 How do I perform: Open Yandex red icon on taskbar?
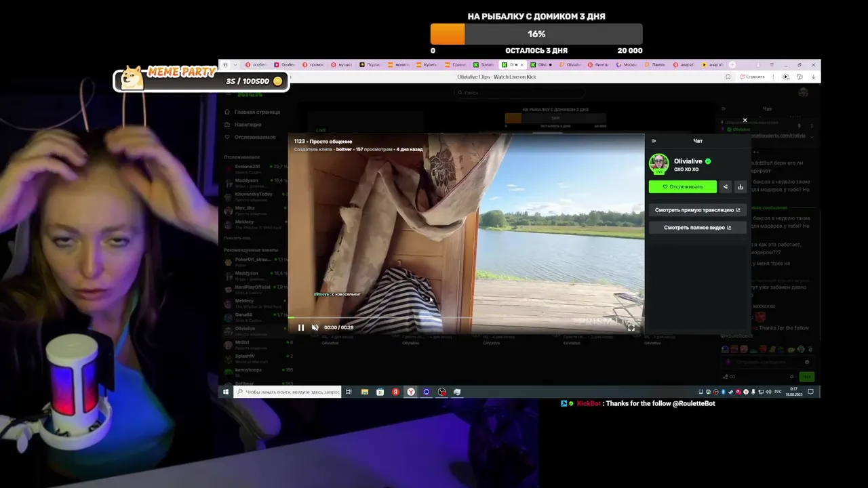(395, 392)
